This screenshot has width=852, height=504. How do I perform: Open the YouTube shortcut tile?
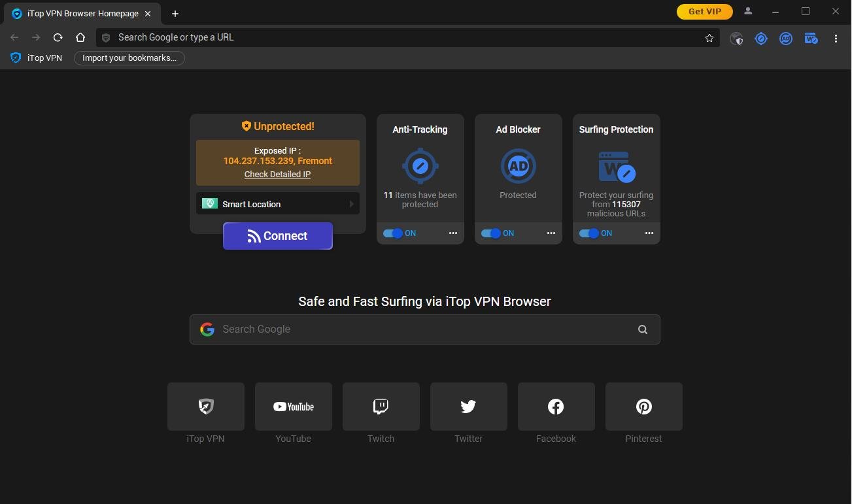pyautogui.click(x=294, y=407)
